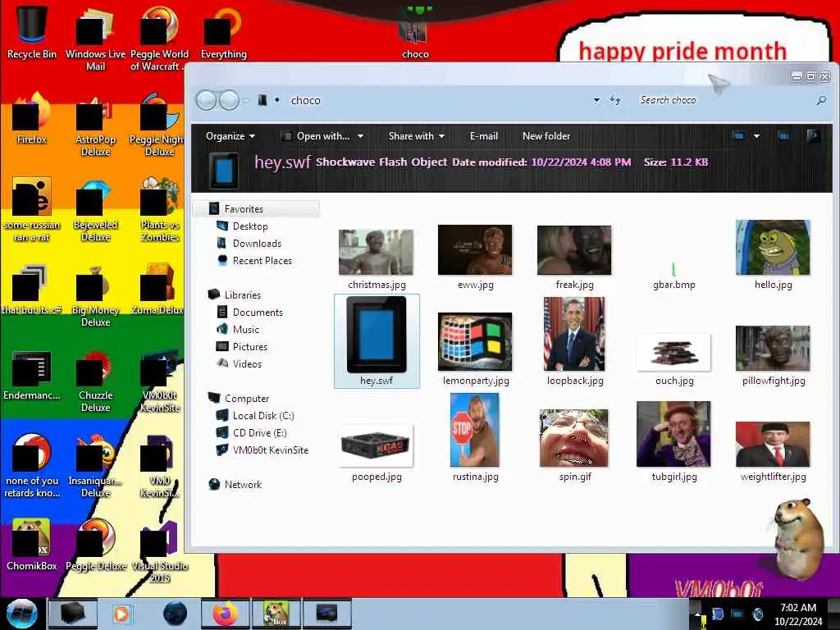The height and width of the screenshot is (630, 840).
Task: Open recent pages dropdown next to nav buttons
Action: [x=245, y=100]
